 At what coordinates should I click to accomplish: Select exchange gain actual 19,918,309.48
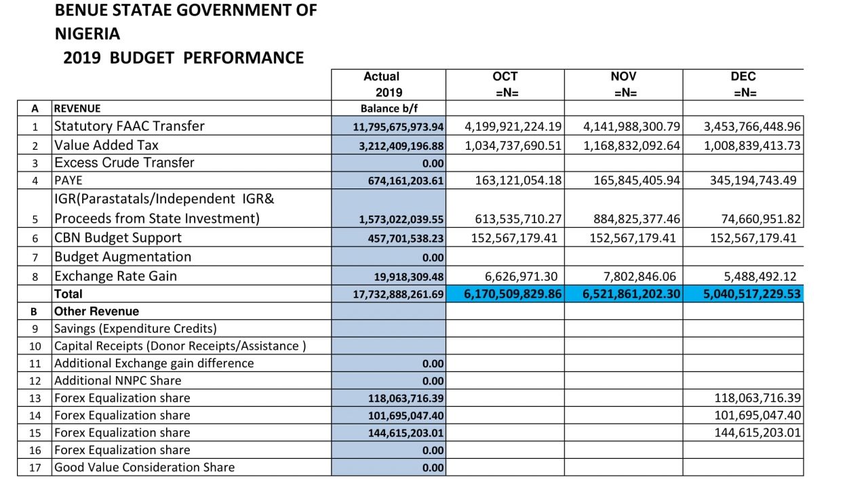409,277
